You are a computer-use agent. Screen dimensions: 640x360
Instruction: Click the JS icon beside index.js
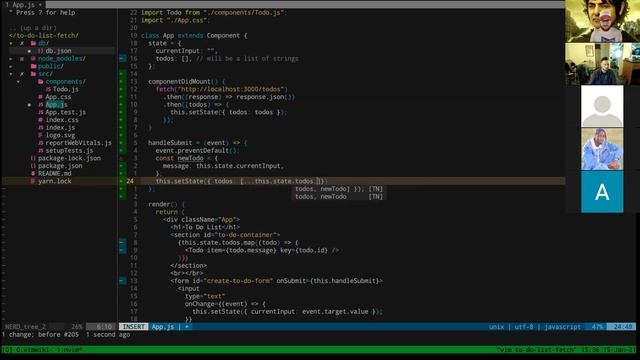pos(40,128)
